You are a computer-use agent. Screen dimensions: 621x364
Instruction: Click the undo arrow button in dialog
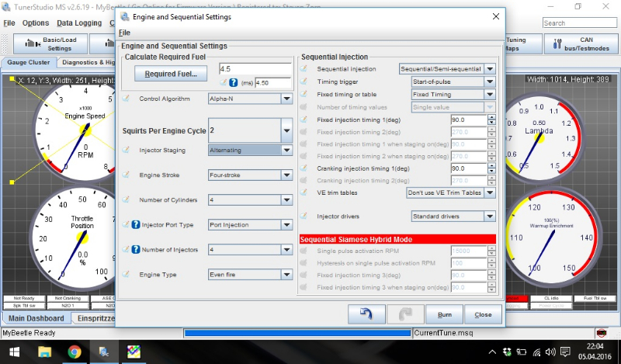tap(367, 314)
